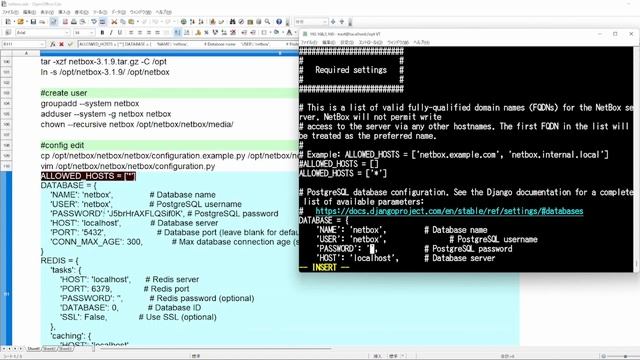The height and width of the screenshot is (360, 640).
Task: Toggle Italic formatting
Action: point(111,33)
